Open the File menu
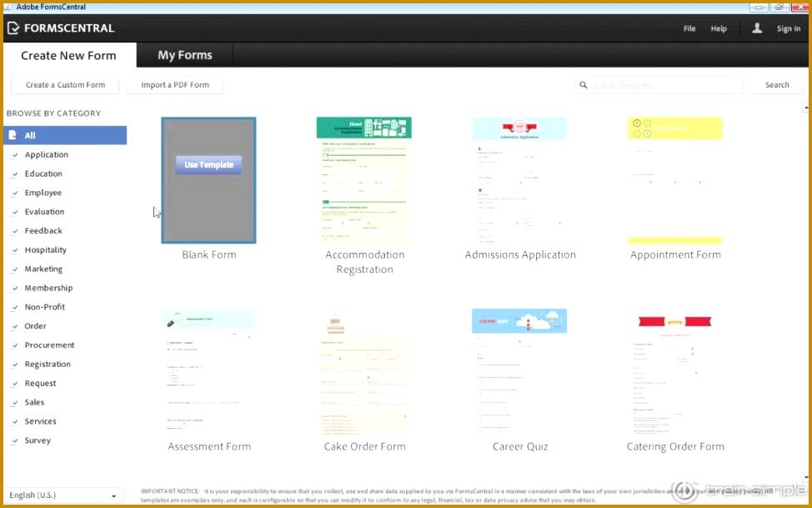The height and width of the screenshot is (508, 812). (x=689, y=28)
